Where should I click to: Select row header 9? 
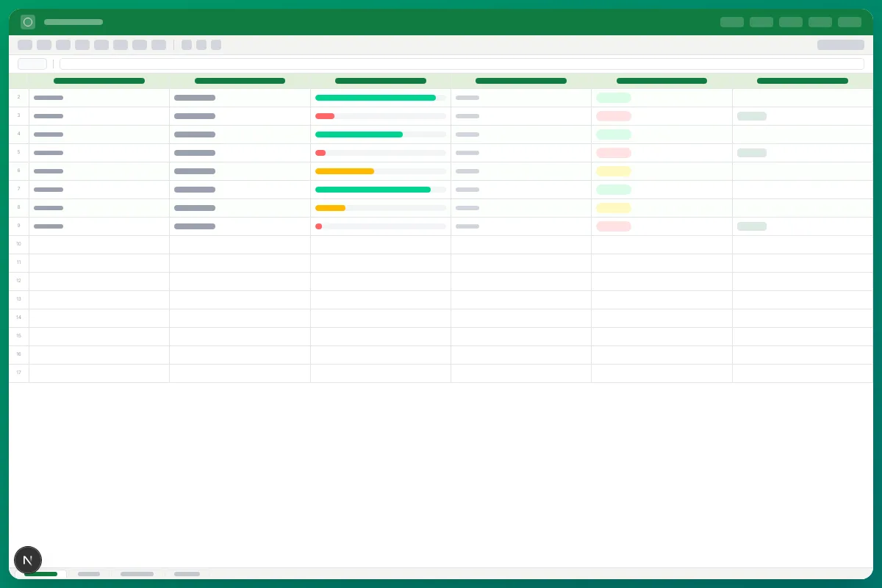coord(19,226)
